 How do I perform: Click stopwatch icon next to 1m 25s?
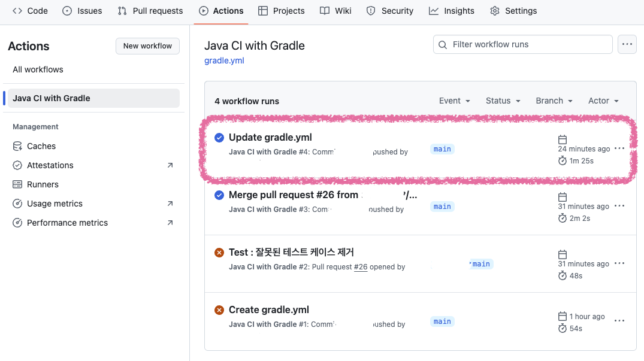point(563,161)
